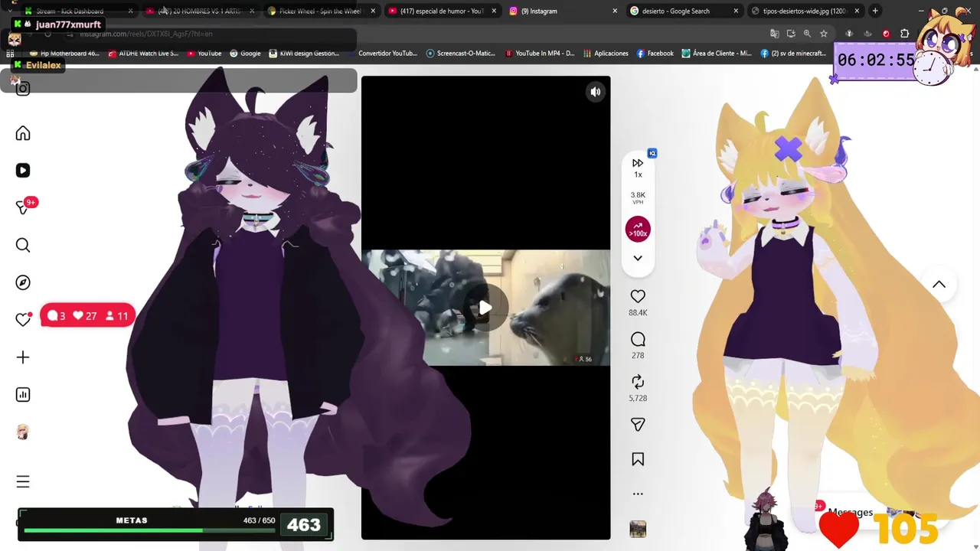Click the 06:02:55 stream timer overlay
Viewport: 980px width, 551px height.
click(875, 60)
